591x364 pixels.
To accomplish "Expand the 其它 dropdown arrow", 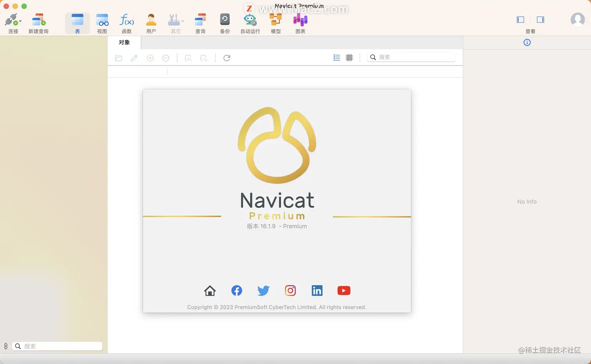I will click(183, 21).
